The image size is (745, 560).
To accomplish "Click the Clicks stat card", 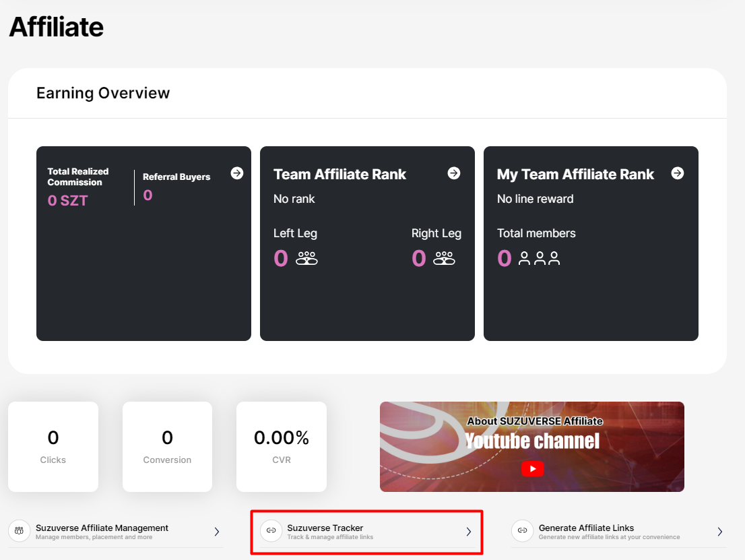I will 53,446.
